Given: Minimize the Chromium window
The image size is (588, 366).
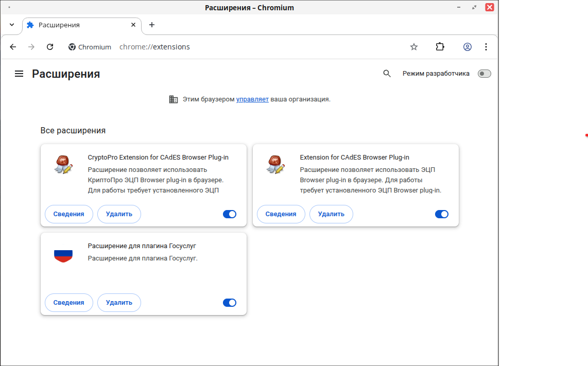Looking at the screenshot, I should point(459,7).
